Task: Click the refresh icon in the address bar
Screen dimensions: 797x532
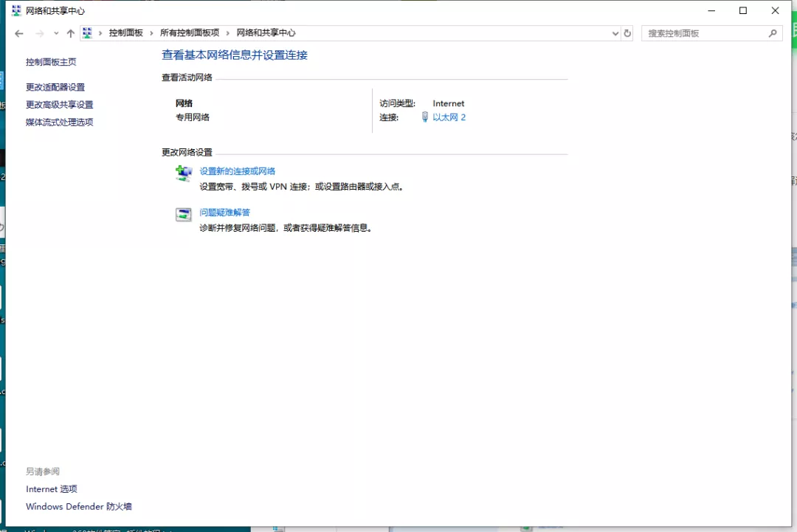Action: point(627,33)
